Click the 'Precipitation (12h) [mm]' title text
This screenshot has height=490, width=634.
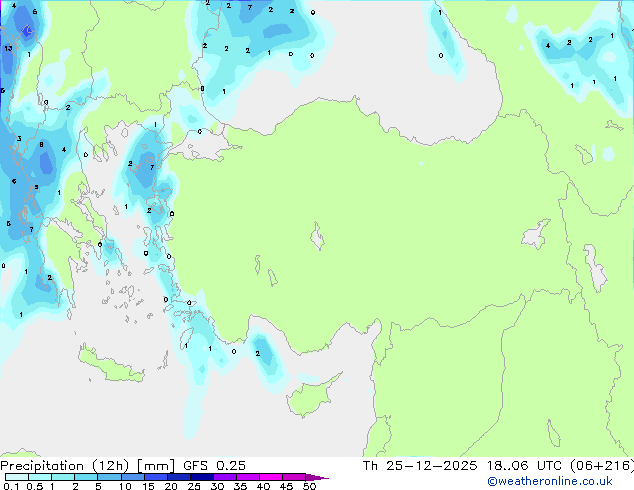coord(87,465)
